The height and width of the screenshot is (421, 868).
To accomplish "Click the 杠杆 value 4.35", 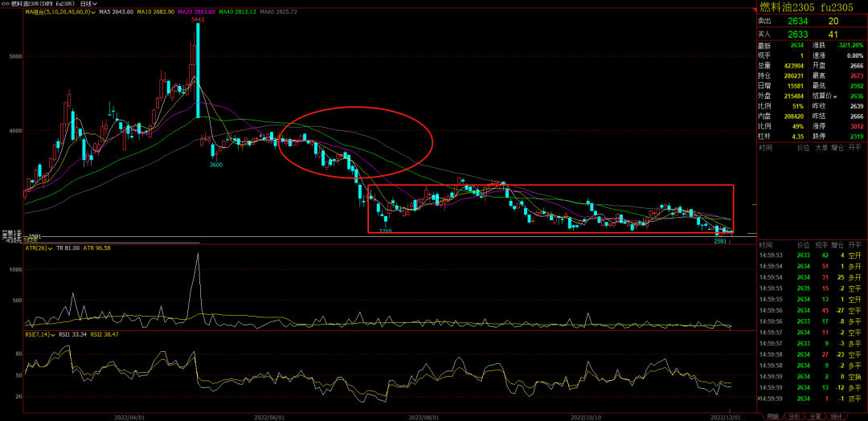I will 797,137.
